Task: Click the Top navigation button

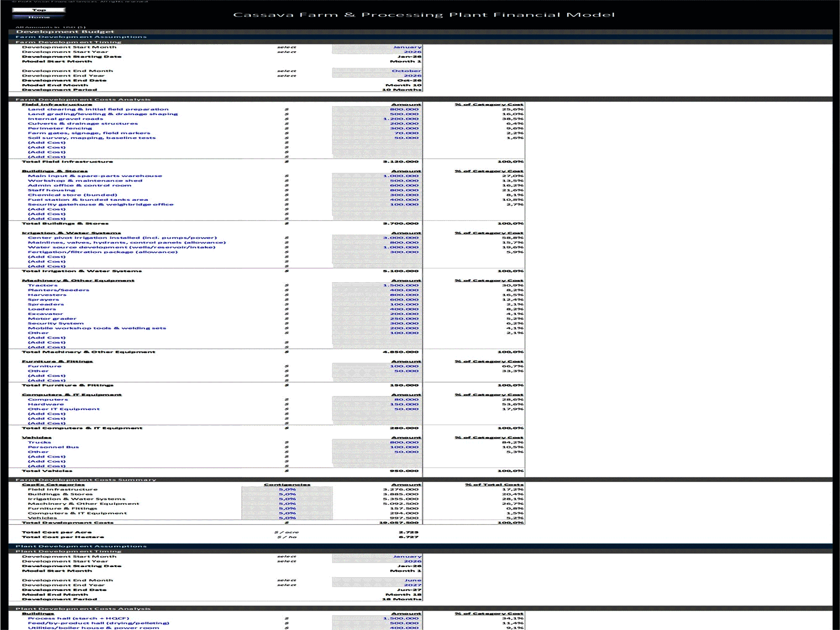Action: 39,10
